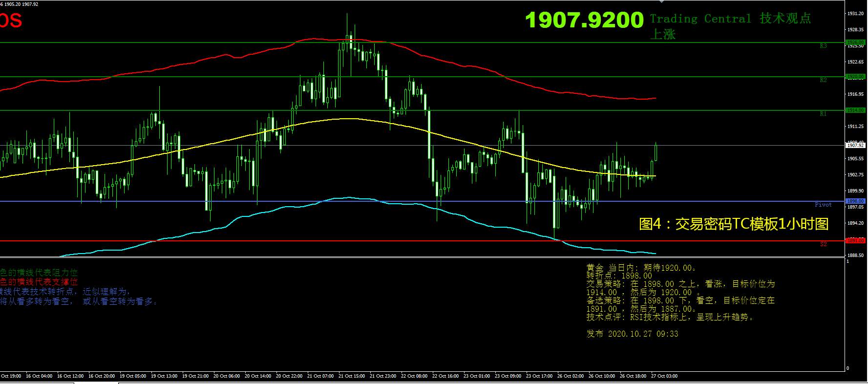Click the '技术点评: RSI技术指标上' commentary line
This screenshot has height=384, width=868.
click(670, 318)
